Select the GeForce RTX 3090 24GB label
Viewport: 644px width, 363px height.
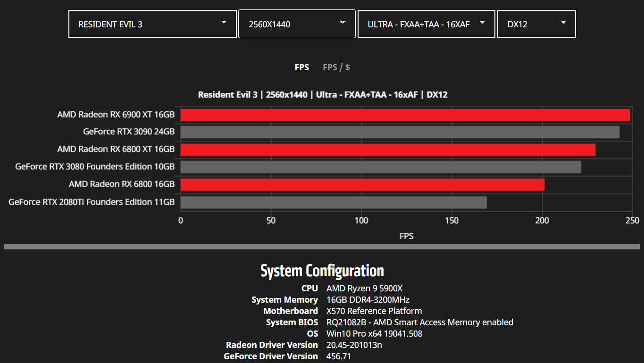(129, 132)
